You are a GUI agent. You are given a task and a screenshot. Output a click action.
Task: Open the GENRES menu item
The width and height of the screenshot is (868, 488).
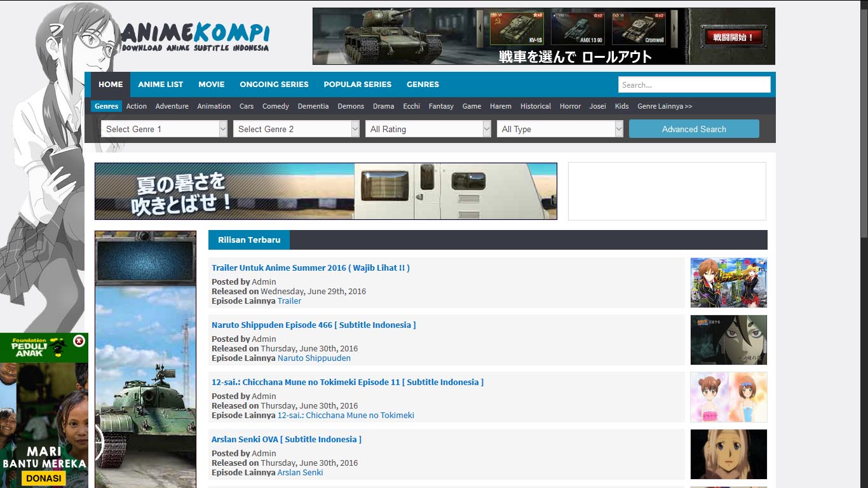[423, 85]
